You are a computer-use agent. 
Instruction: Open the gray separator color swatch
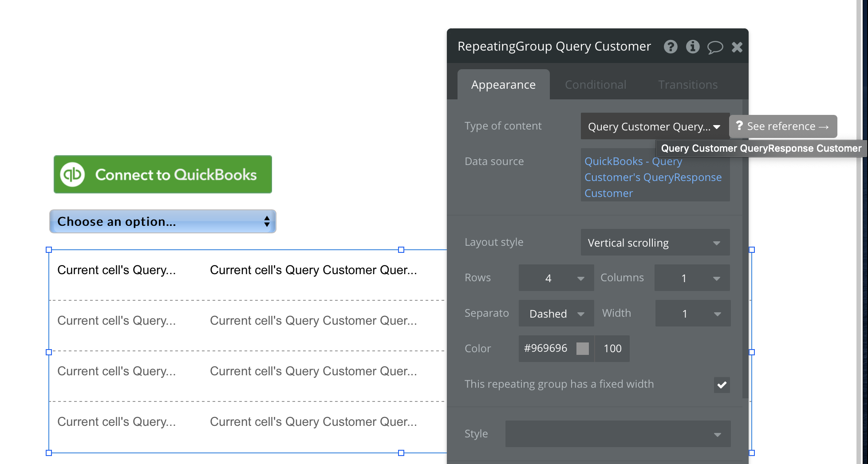(583, 349)
